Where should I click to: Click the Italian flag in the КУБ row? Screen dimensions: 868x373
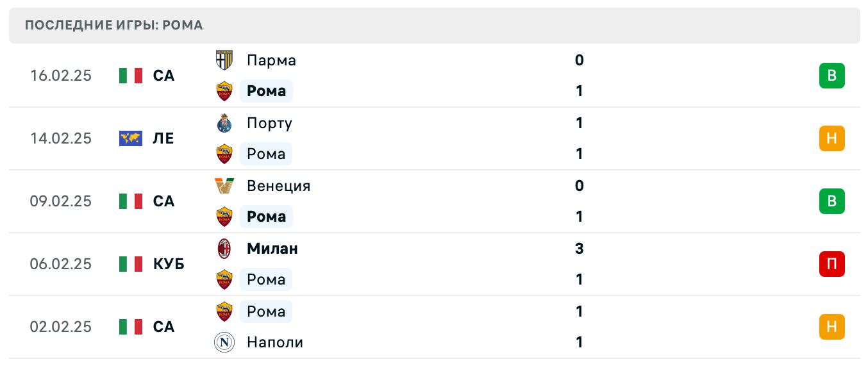click(130, 263)
